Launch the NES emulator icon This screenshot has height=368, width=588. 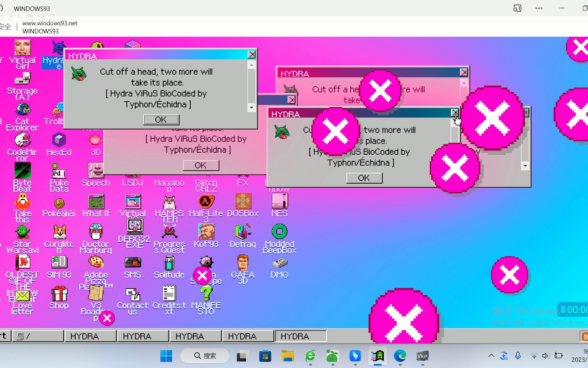(280, 205)
